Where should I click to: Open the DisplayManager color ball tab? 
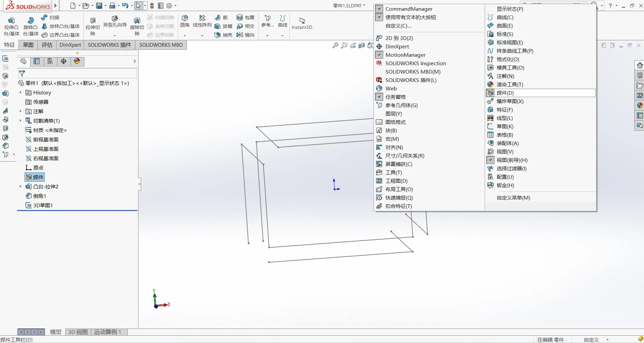77,61
